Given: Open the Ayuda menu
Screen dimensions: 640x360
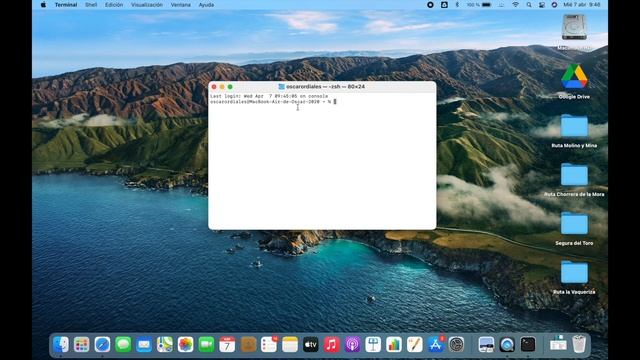Looking at the screenshot, I should coord(206,5).
